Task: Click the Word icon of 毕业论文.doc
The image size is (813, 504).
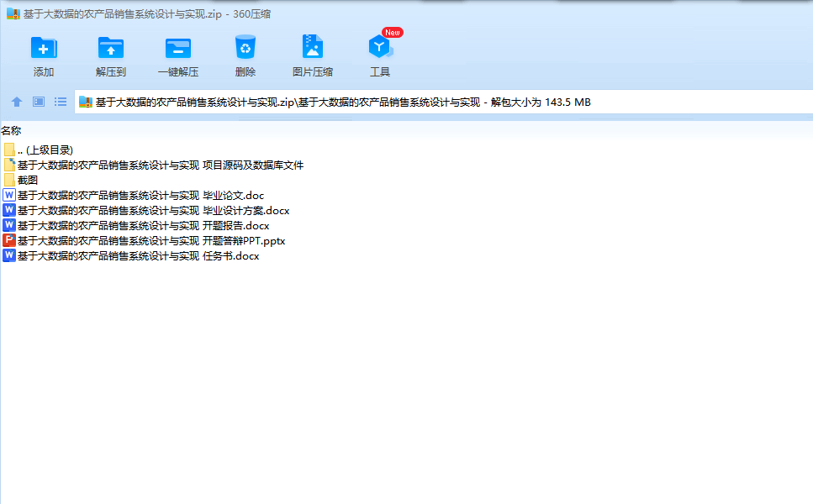Action: [x=8, y=195]
